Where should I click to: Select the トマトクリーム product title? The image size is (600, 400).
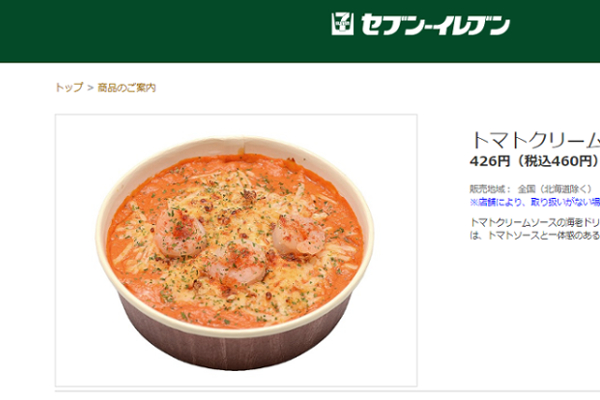535,140
